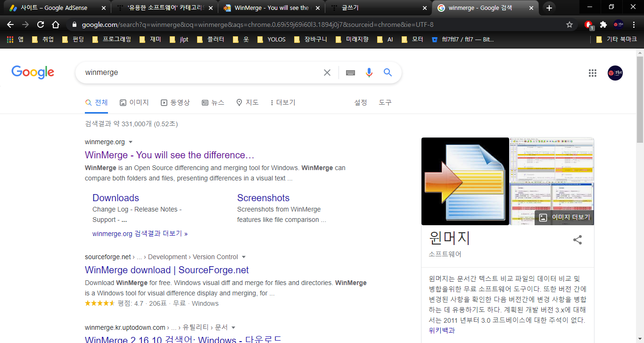Share the 윈머지 knowledge panel
Image resolution: width=644 pixels, height=343 pixels.
pos(578,240)
